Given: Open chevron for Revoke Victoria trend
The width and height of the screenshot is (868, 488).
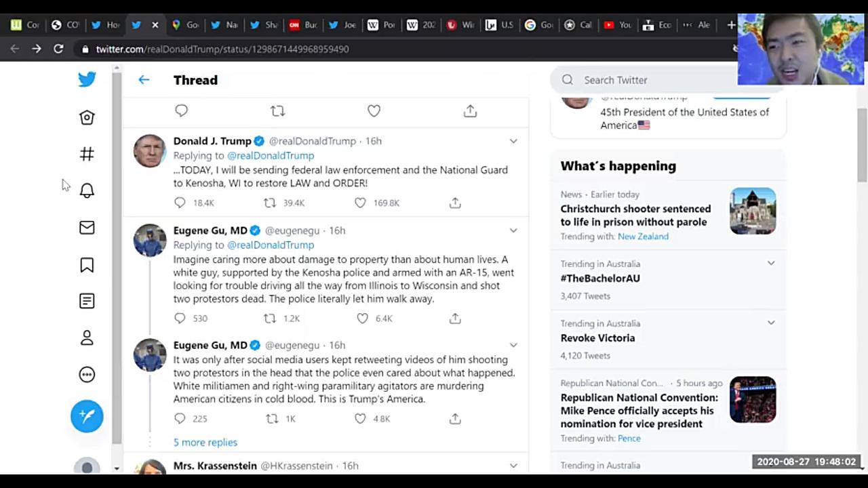Looking at the screenshot, I should pos(771,323).
